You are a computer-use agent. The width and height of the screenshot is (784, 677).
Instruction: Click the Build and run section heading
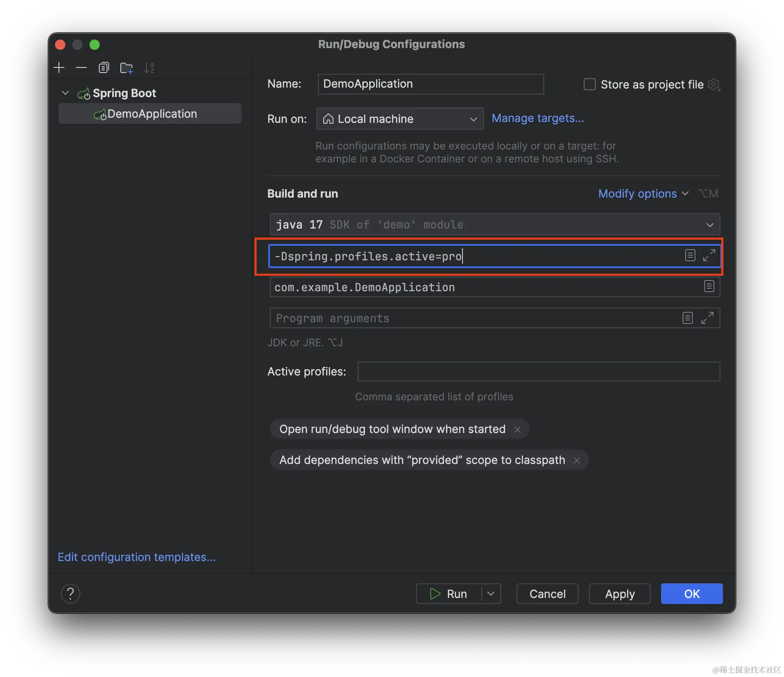[303, 194]
